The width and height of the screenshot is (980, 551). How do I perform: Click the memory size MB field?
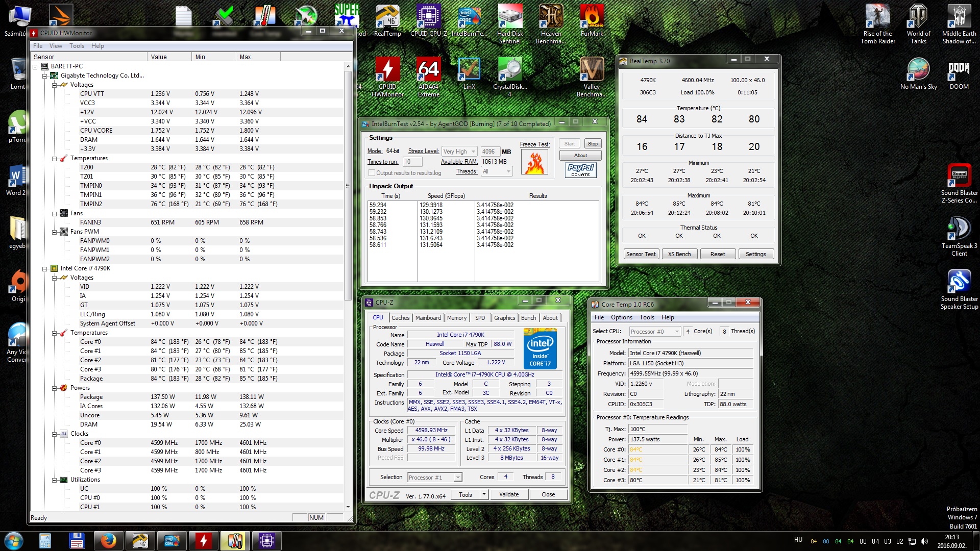(x=489, y=152)
